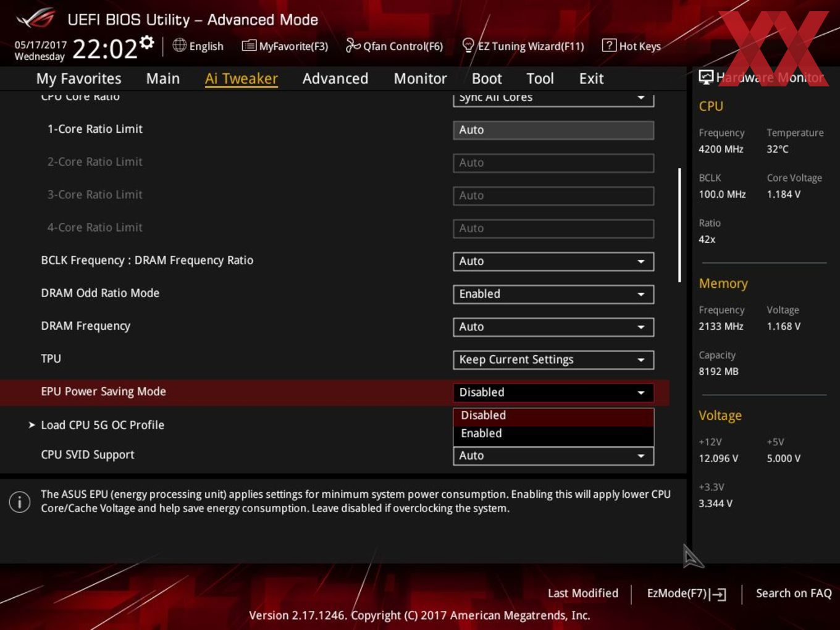Click the 1.168 V memory voltage

[783, 326]
